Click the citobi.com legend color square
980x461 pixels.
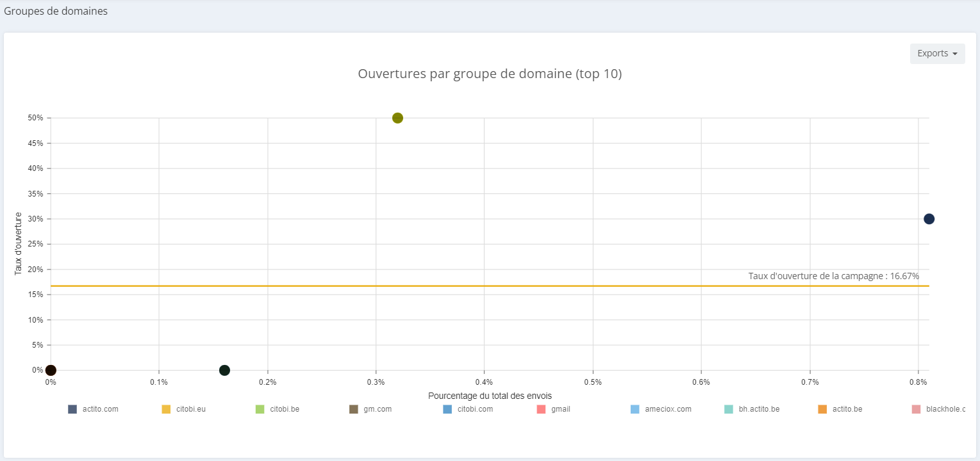coord(447,409)
